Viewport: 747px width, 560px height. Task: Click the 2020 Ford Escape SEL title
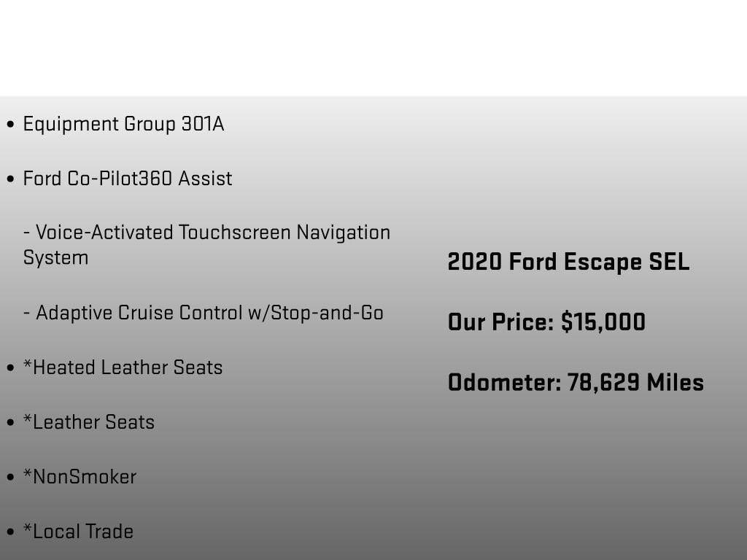[x=568, y=262]
